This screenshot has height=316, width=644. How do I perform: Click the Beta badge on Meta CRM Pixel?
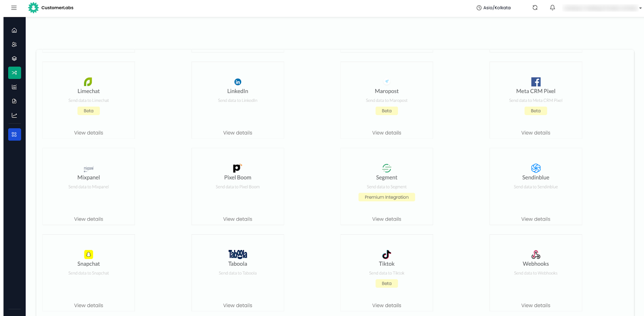pyautogui.click(x=536, y=111)
